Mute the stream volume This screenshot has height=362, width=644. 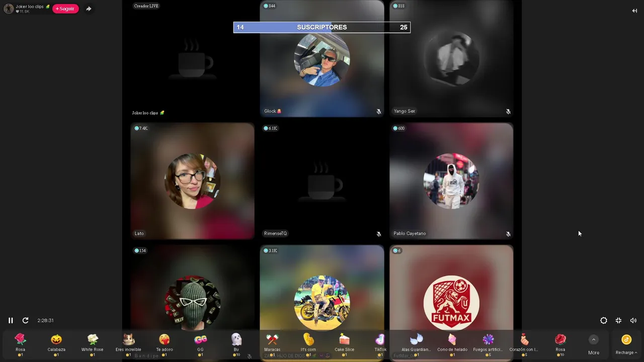(x=633, y=320)
